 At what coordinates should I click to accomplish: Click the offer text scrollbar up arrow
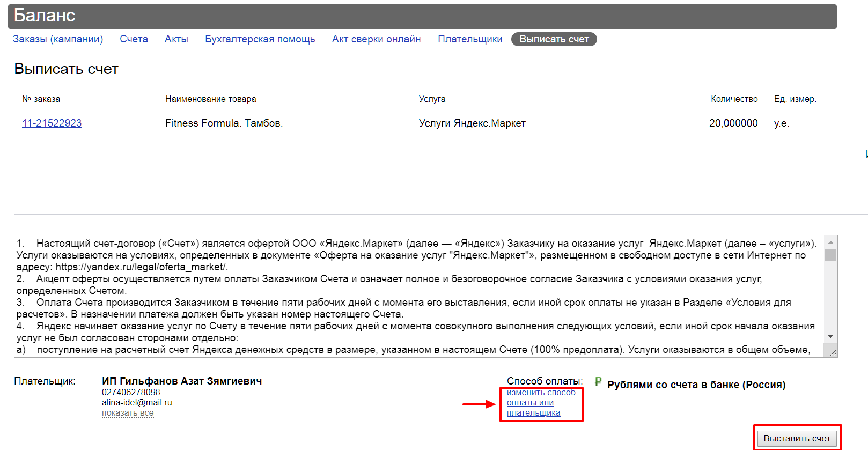[x=830, y=242]
